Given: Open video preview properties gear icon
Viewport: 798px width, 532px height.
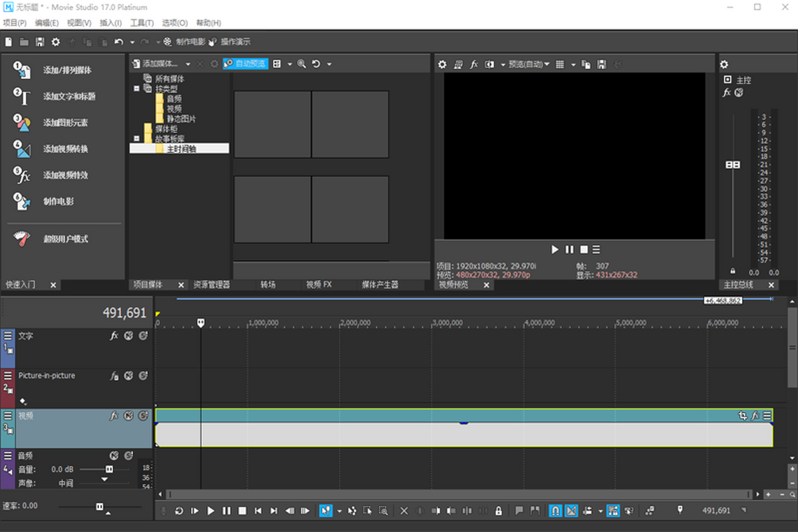Looking at the screenshot, I should tap(442, 65).
